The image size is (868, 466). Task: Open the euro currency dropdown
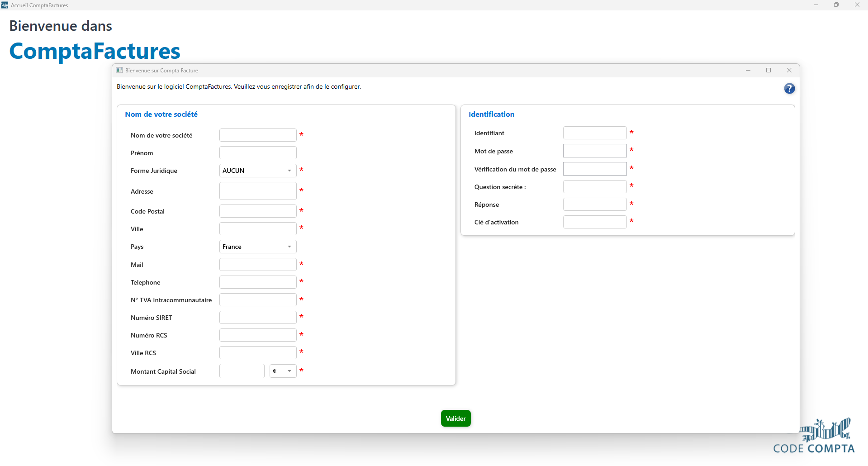point(283,371)
